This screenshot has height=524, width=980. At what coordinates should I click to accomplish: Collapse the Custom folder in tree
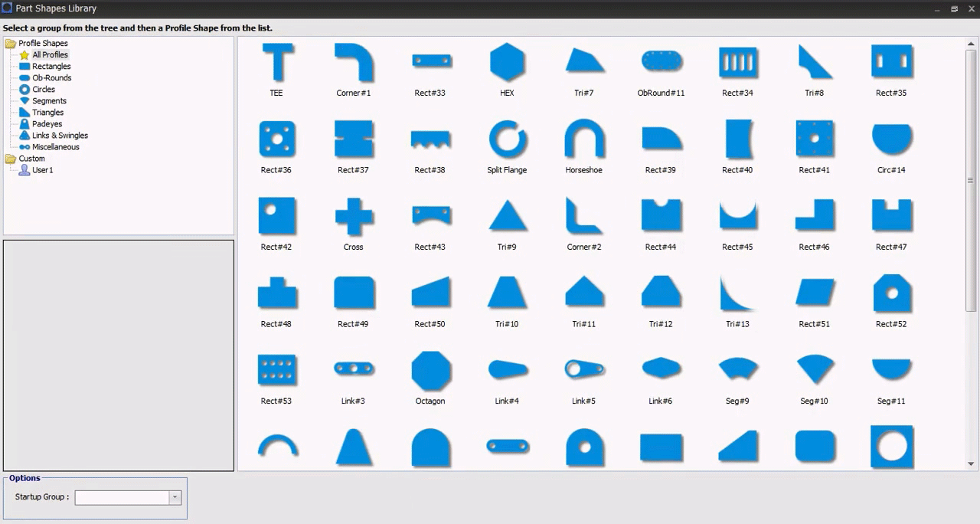pyautogui.click(x=11, y=159)
